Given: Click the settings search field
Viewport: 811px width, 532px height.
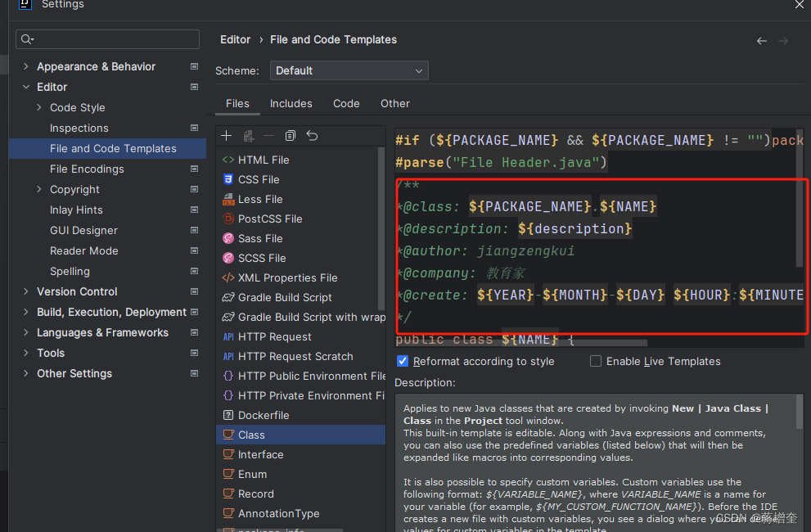Looking at the screenshot, I should [107, 39].
